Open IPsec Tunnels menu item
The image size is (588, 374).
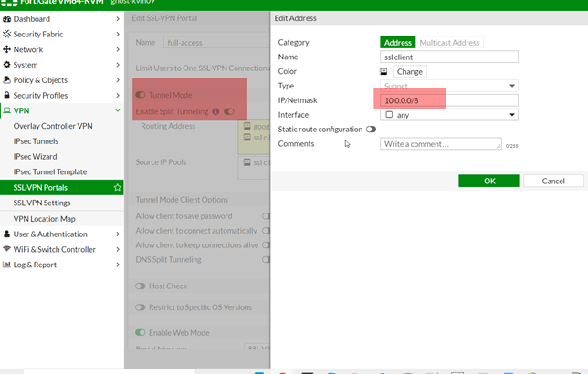[36, 141]
